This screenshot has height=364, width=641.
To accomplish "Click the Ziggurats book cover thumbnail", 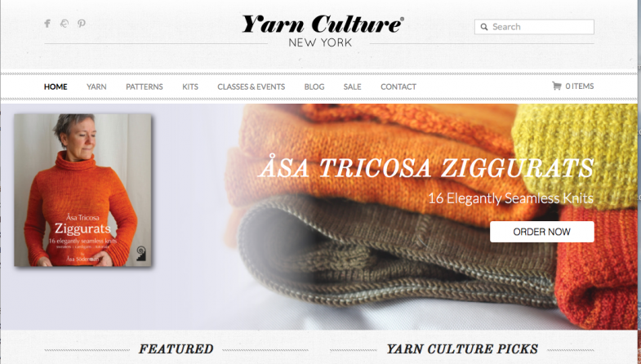I will [83, 190].
